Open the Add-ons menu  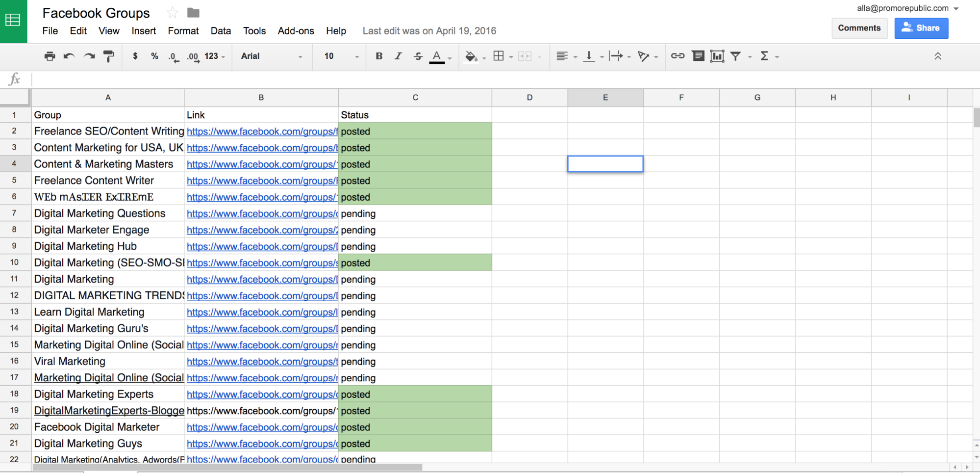[x=296, y=31]
